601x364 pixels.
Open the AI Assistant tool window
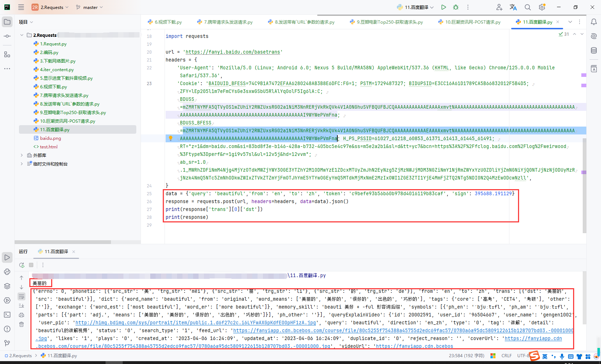[x=594, y=36]
